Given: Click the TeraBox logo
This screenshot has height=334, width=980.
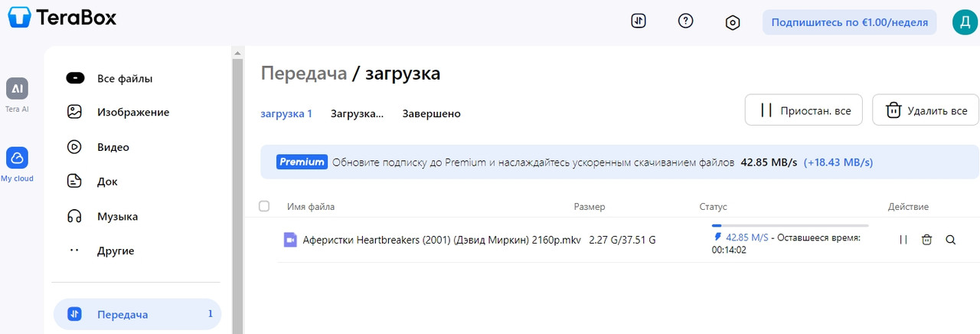Looking at the screenshot, I should click(x=62, y=17).
